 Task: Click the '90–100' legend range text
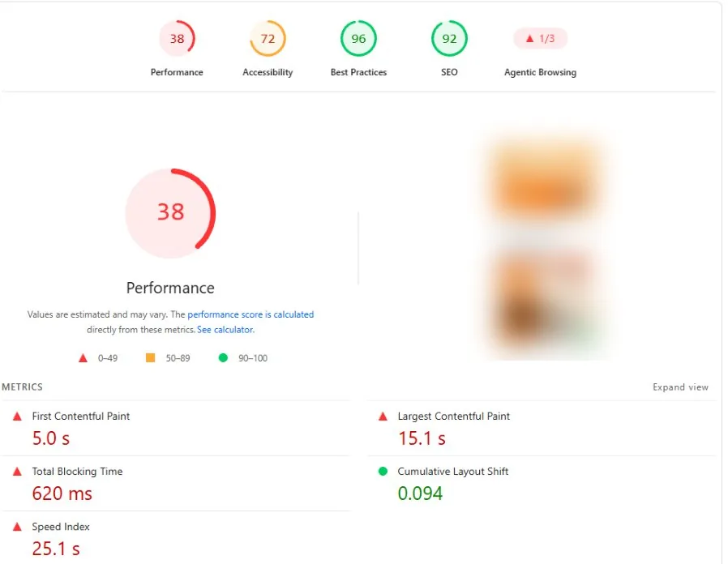click(x=253, y=358)
